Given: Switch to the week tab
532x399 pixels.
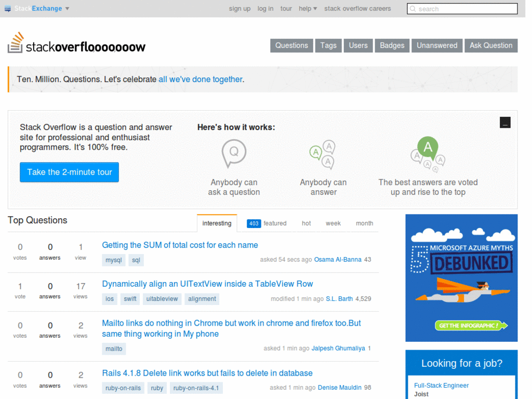Looking at the screenshot, I should click(x=333, y=223).
